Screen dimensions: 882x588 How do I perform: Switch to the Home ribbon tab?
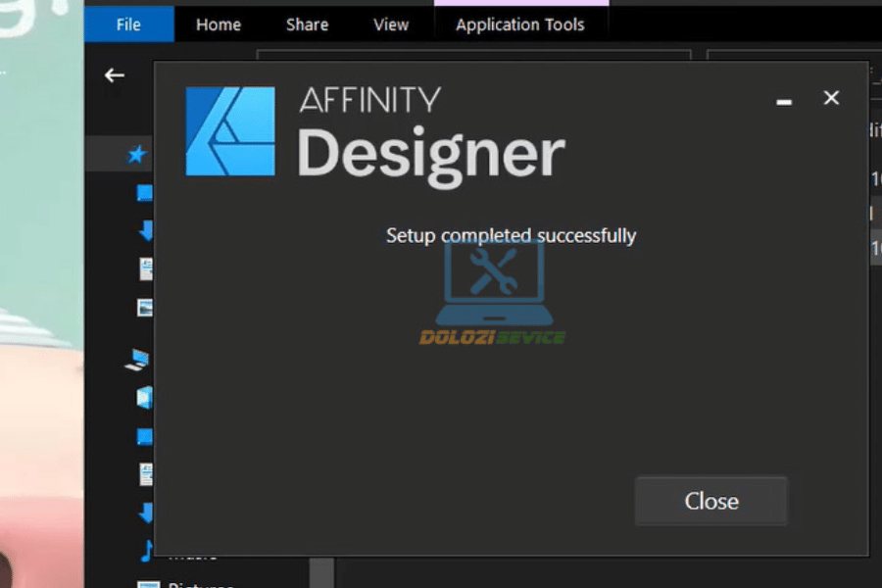219,24
